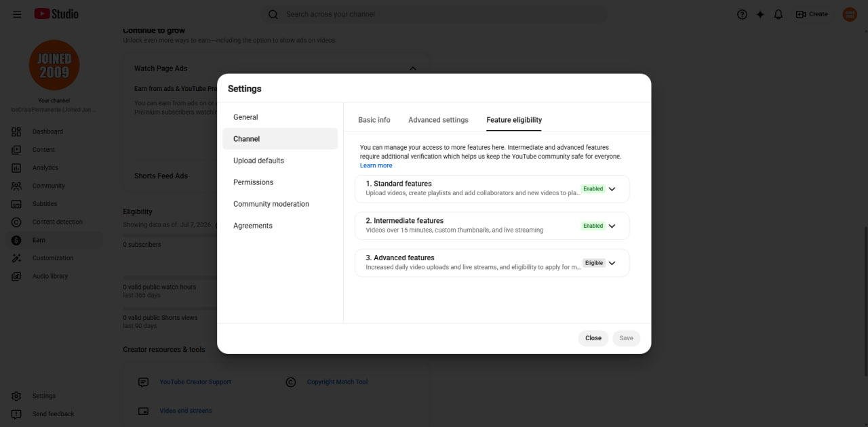Viewport: 868px width, 427px height.
Task: Click the search magnifier icon
Action: [273, 14]
